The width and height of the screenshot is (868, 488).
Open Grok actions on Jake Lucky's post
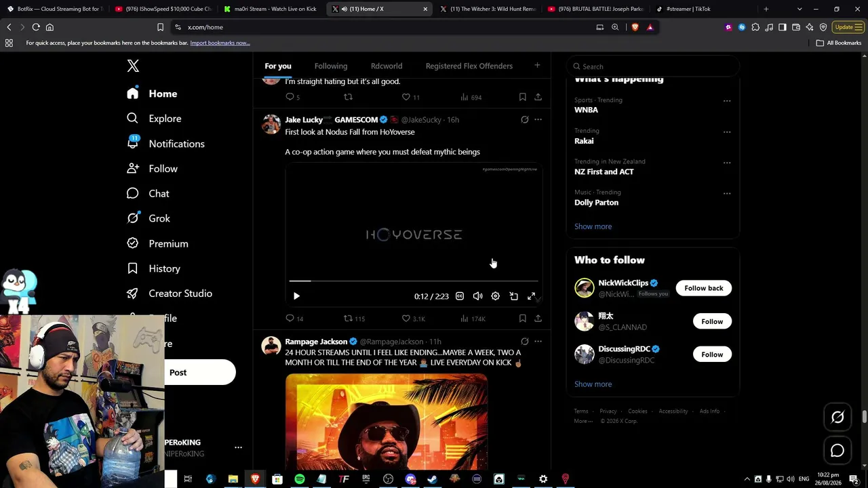(524, 120)
